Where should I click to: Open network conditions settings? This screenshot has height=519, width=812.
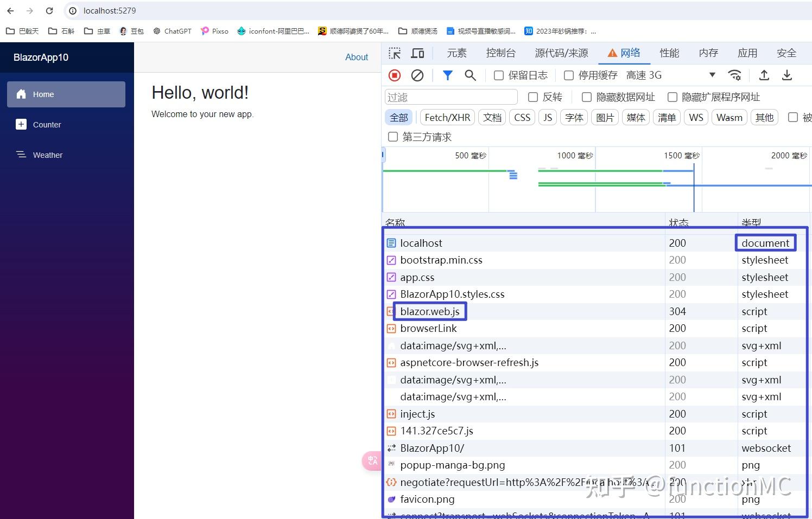(734, 75)
